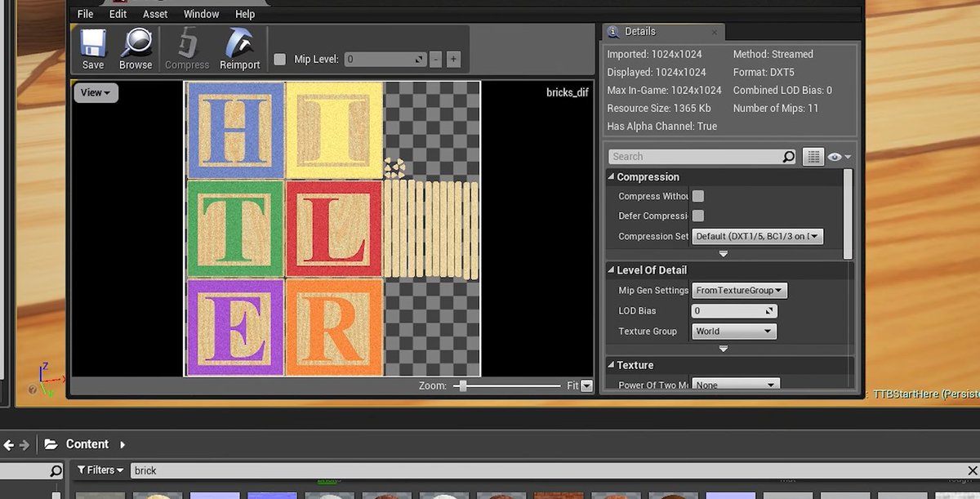This screenshot has height=499, width=980.
Task: Open the Asset menu
Action: pyautogui.click(x=155, y=14)
